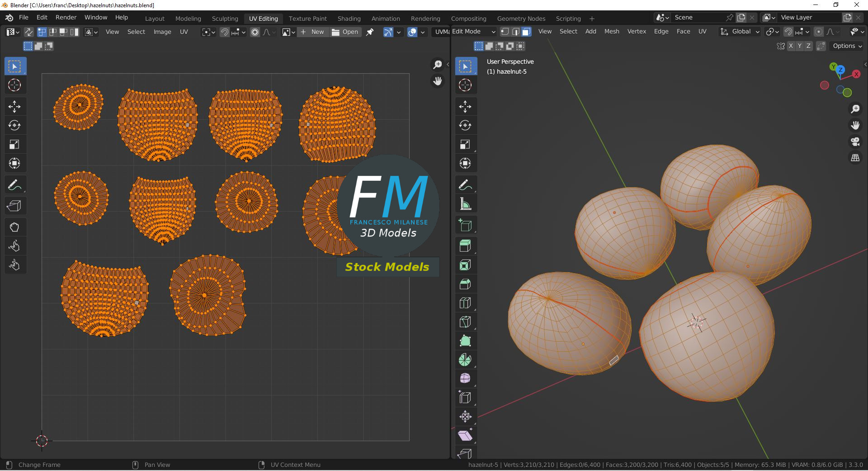868x471 pixels.
Task: Expand the Global transform orientation dropdown
Action: tap(740, 32)
